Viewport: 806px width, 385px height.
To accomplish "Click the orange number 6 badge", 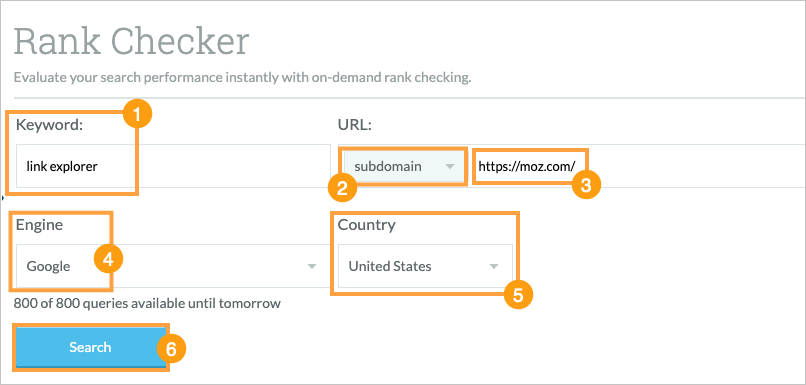I will pyautogui.click(x=171, y=350).
